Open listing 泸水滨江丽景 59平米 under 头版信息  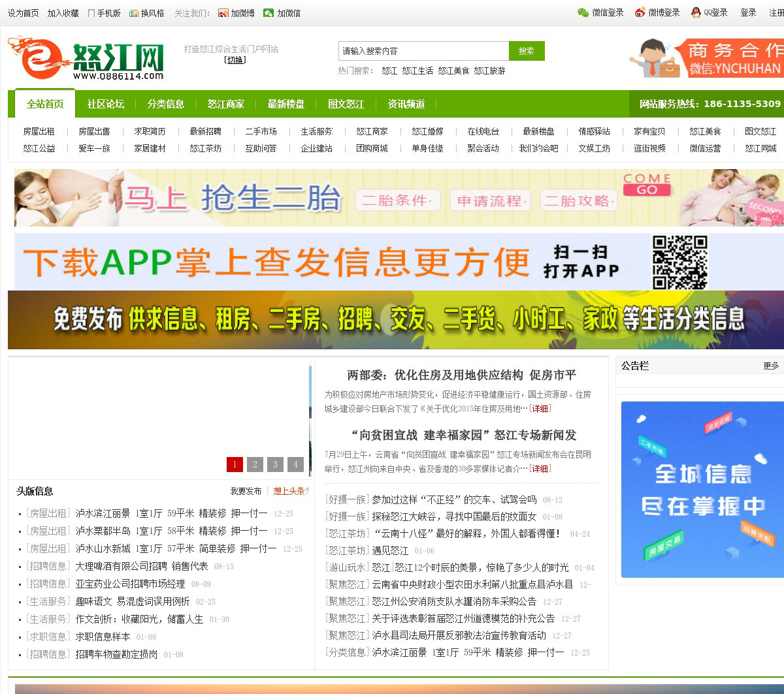coord(171,514)
